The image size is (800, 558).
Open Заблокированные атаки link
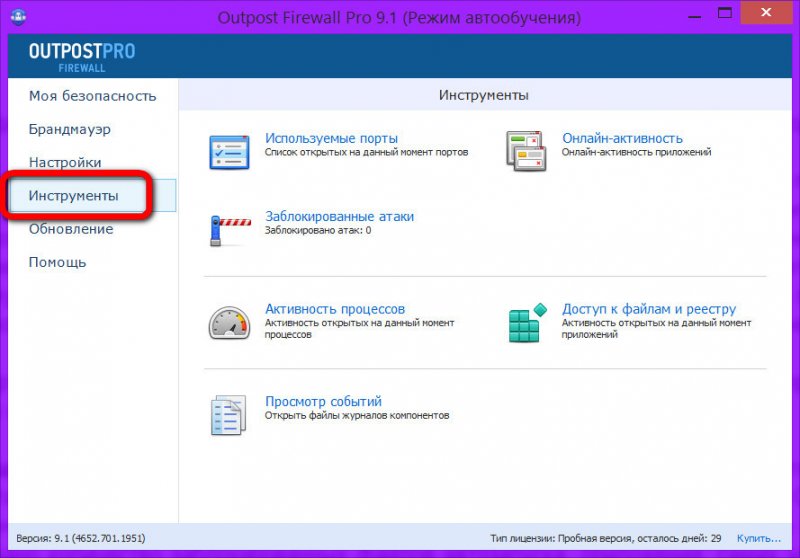coord(339,216)
